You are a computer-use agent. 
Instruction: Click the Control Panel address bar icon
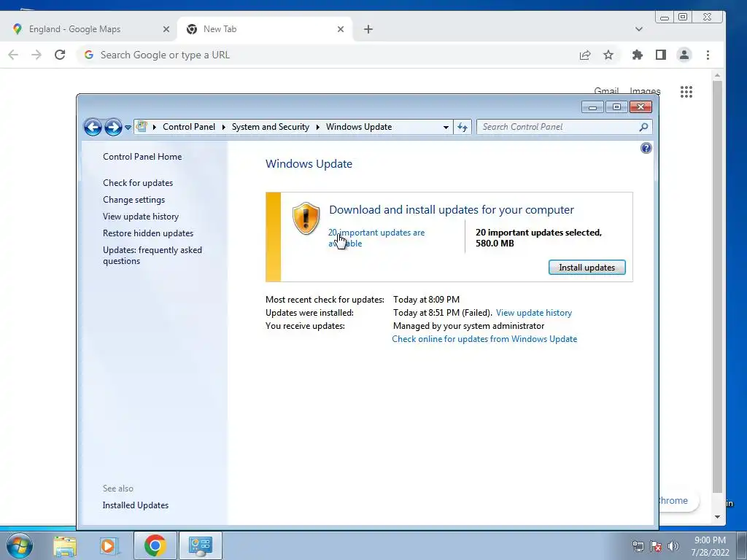[x=142, y=127]
